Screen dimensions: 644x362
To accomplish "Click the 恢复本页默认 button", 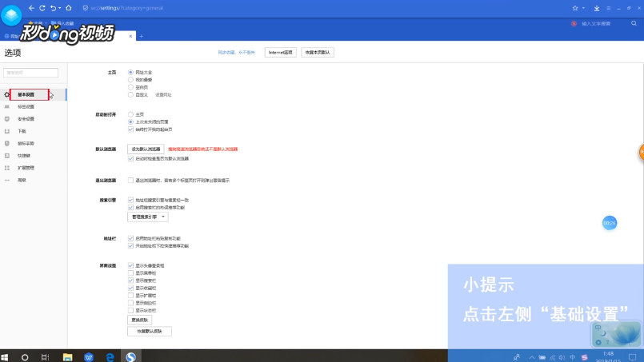I will 318,53.
